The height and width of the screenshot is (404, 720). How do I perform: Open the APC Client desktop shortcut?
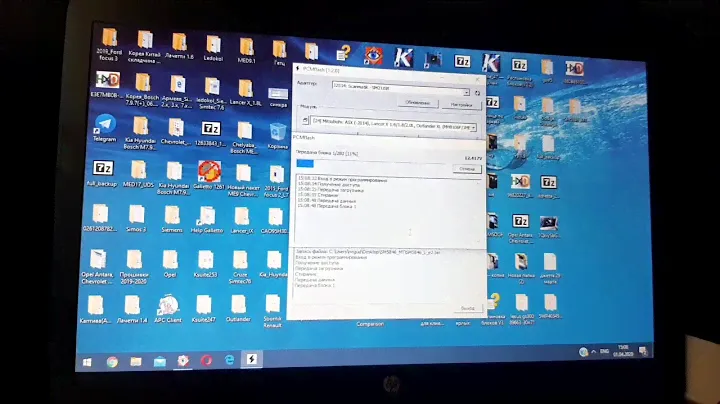pos(167,306)
